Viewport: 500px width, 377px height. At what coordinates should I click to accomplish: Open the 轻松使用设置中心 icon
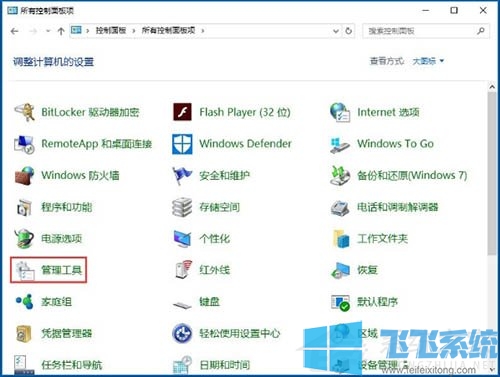click(182, 333)
